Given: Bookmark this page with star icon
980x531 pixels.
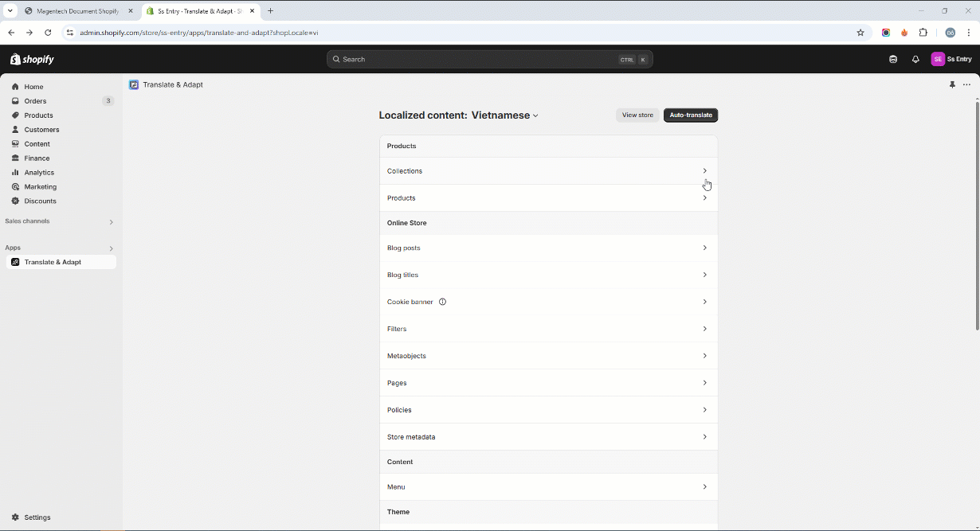Looking at the screenshot, I should coord(860,33).
